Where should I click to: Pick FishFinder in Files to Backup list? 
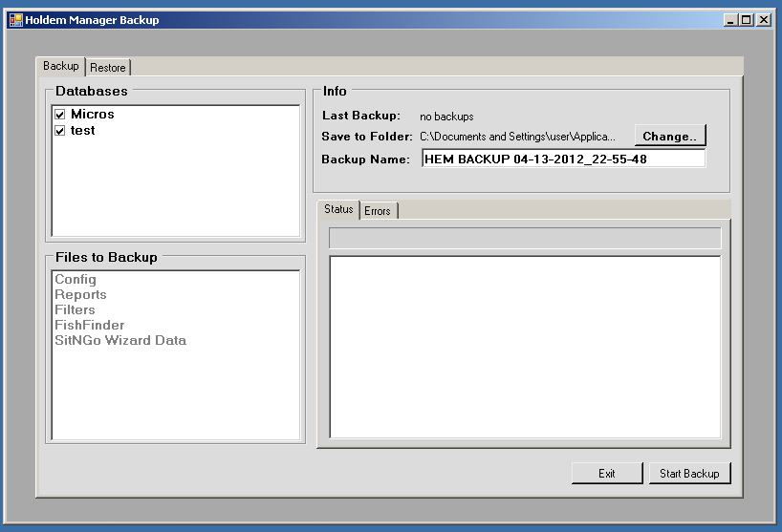click(x=89, y=326)
